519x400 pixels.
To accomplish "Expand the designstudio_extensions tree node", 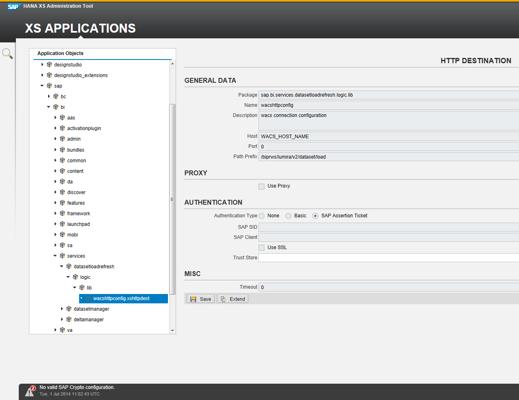I will 42,75.
